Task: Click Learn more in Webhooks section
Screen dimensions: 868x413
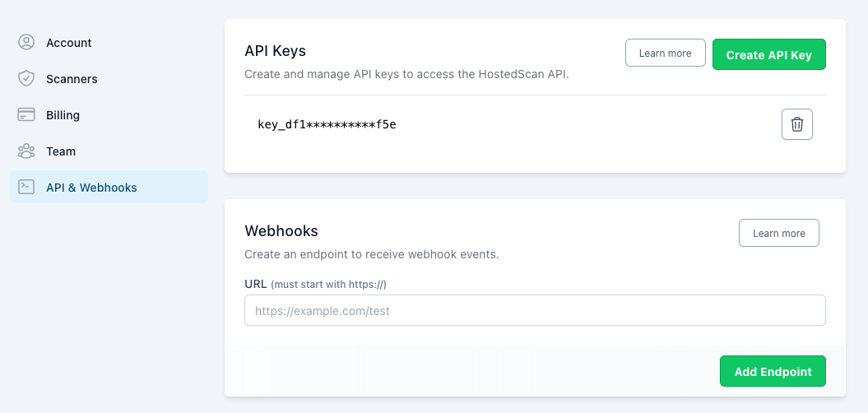Action: click(x=778, y=234)
